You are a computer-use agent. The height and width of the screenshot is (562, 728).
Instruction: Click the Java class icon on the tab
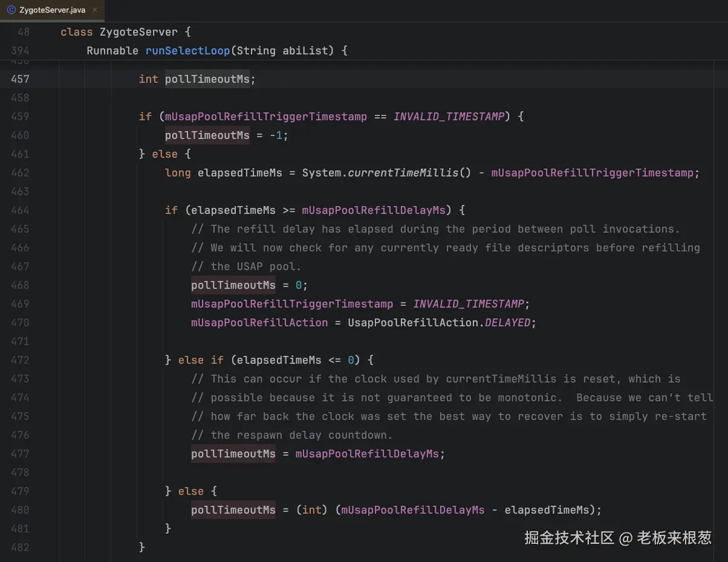click(11, 10)
